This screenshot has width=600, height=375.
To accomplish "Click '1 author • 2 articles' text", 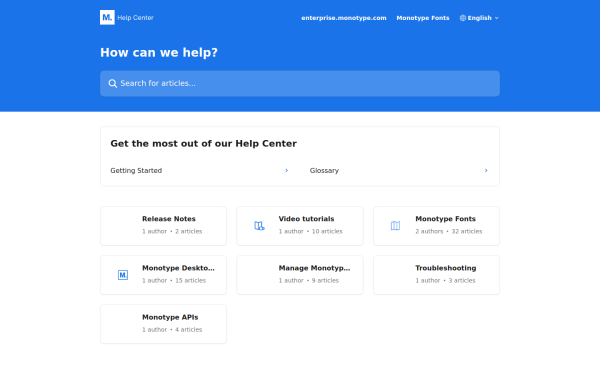I will pyautogui.click(x=172, y=231).
